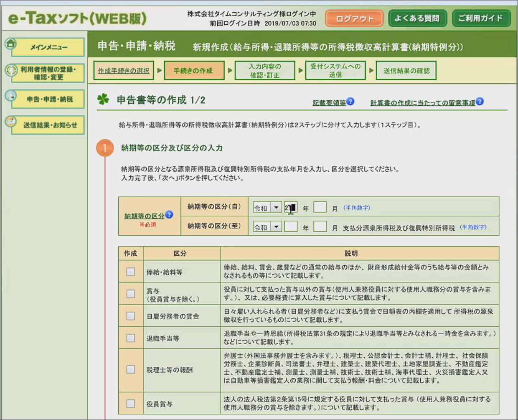
Task: Check the 日雇労務者の賃金 checkbox
Action: coord(131,316)
